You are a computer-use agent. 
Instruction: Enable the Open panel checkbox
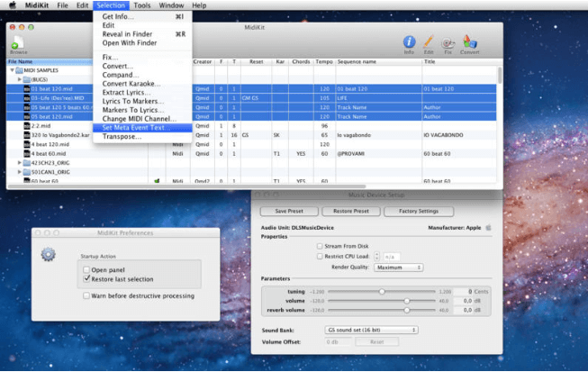[86, 269]
